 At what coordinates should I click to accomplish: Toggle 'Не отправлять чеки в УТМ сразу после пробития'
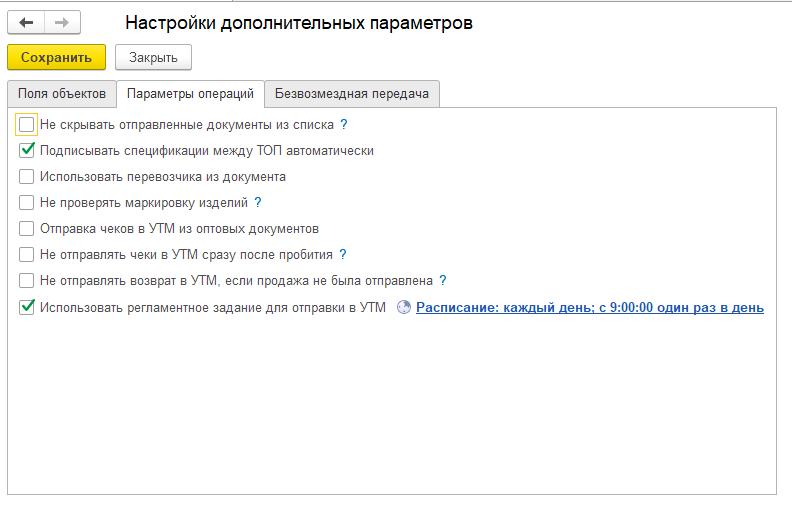[x=26, y=255]
